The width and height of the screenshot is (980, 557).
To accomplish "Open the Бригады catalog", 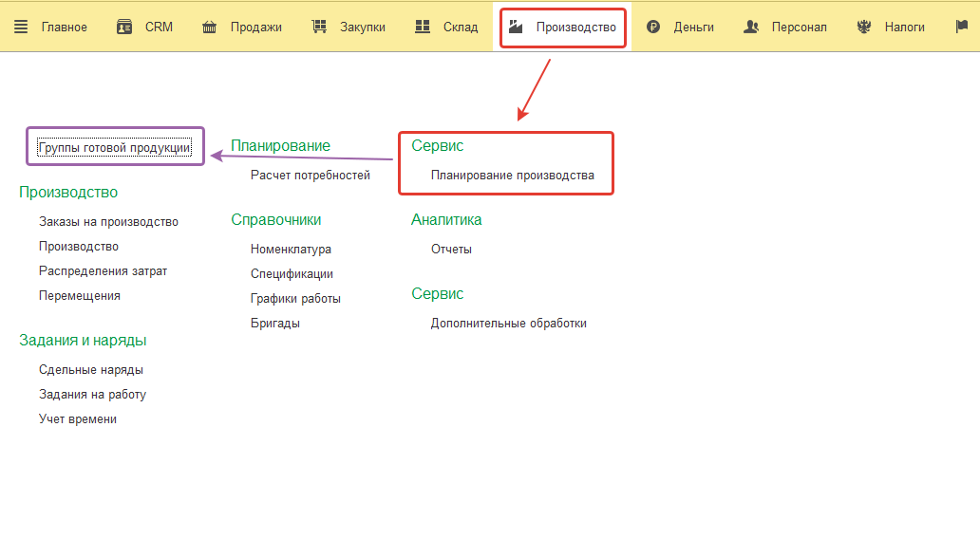I will pos(275,323).
